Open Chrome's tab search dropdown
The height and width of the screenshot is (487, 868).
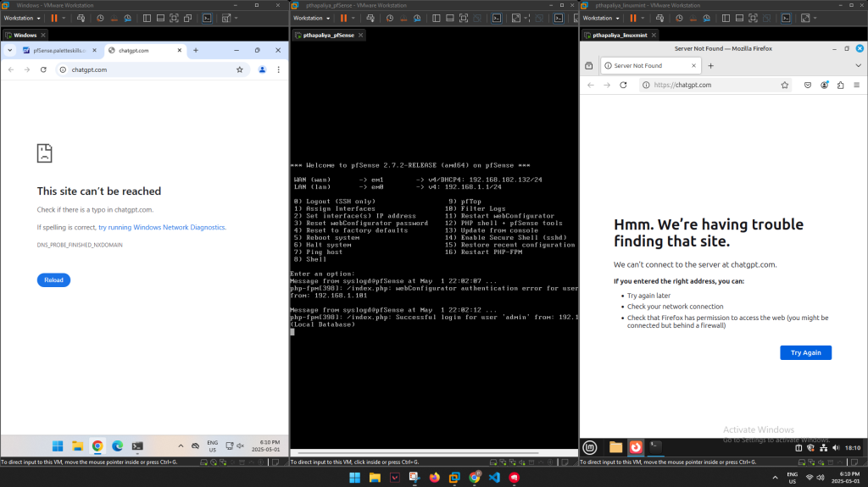point(10,50)
